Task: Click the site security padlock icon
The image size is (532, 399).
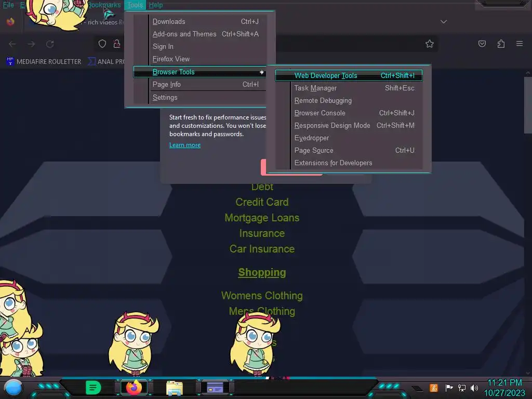Action: point(117,44)
